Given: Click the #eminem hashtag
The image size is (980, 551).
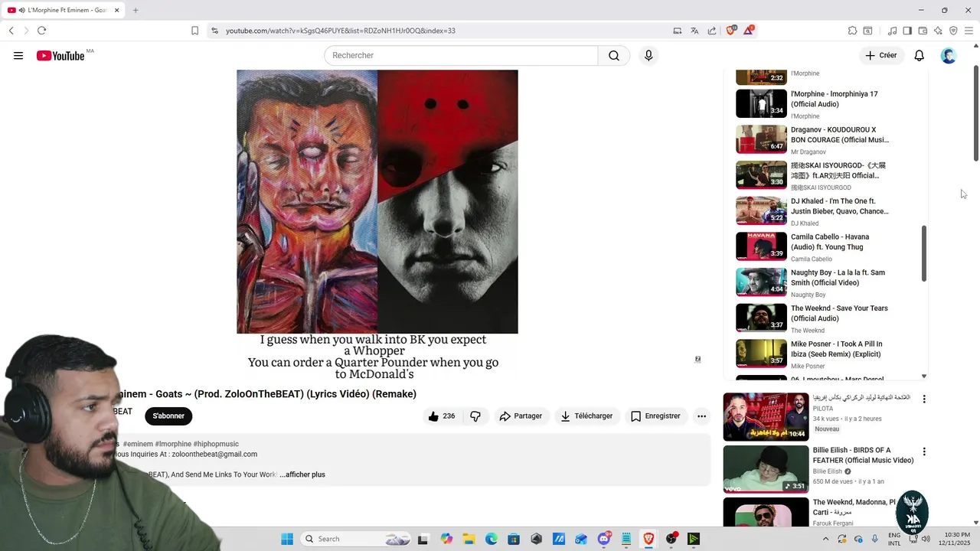Looking at the screenshot, I should 137,444.
